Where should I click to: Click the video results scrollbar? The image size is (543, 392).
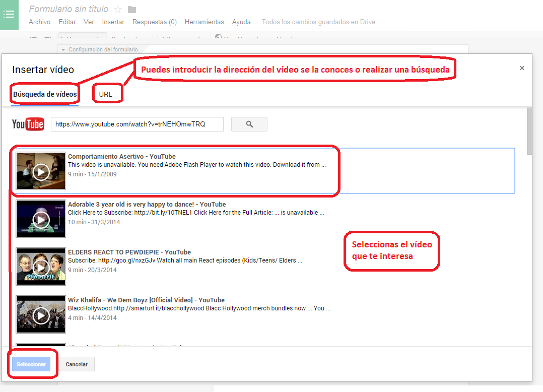(x=529, y=130)
